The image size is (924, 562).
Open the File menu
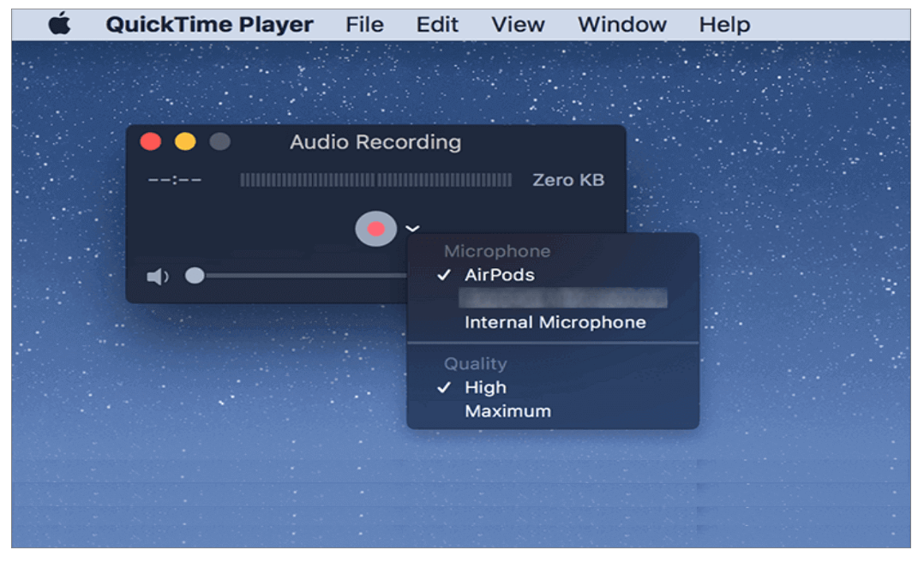coord(364,25)
